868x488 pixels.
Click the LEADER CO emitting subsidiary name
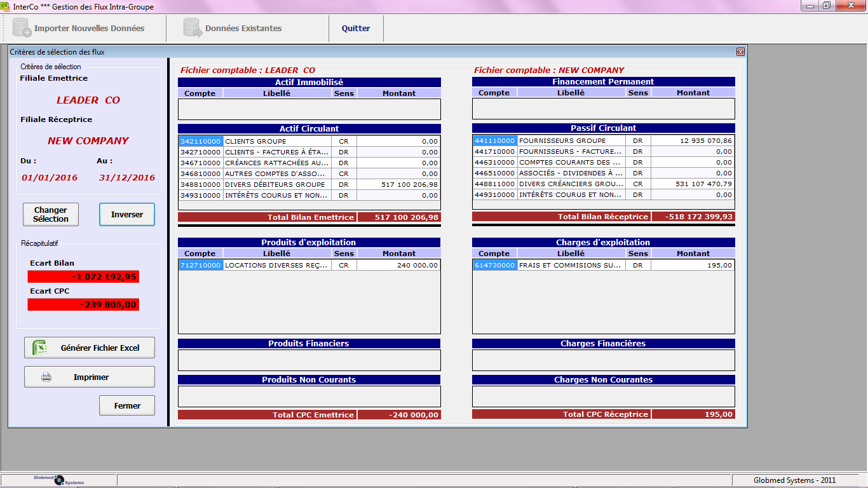click(88, 100)
